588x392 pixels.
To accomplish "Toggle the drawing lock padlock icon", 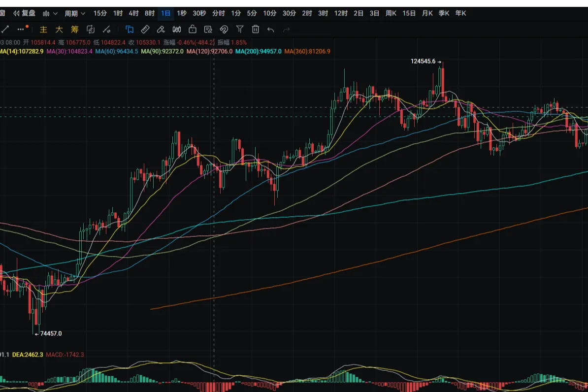I will pos(193,30).
